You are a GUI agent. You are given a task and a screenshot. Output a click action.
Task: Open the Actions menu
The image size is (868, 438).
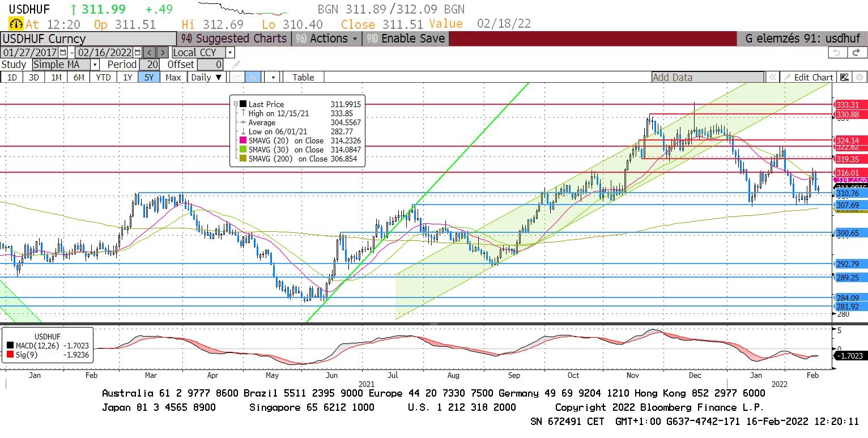click(326, 39)
